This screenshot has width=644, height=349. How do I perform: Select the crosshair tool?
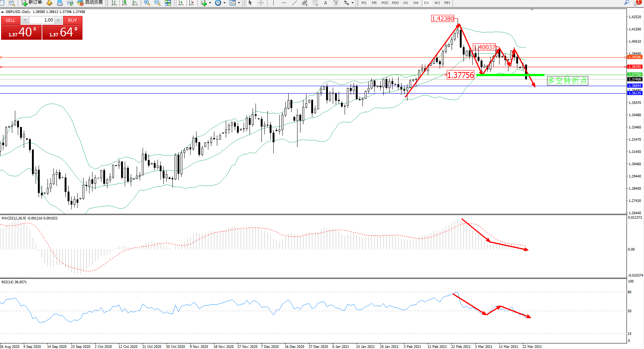261,3
